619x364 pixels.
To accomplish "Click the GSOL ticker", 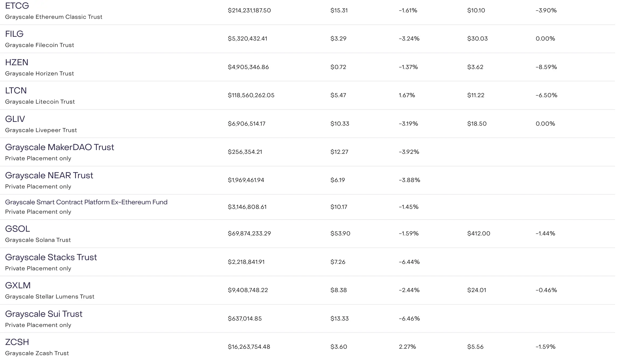I will (x=17, y=229).
